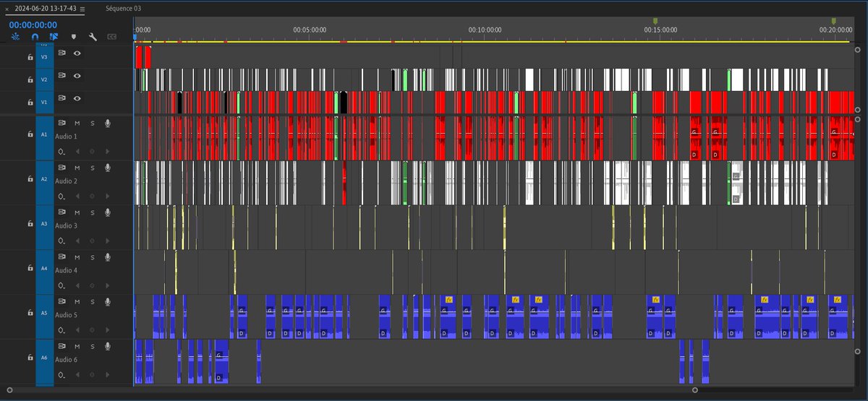
Task: Select green marker near 00:20:00:00
Action: pyautogui.click(x=833, y=22)
